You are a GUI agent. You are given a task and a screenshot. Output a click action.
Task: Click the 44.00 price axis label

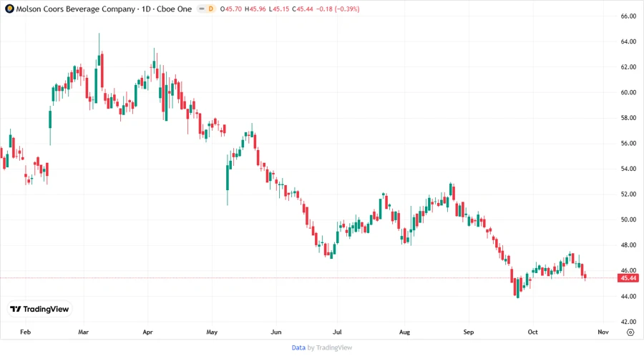(x=628, y=296)
